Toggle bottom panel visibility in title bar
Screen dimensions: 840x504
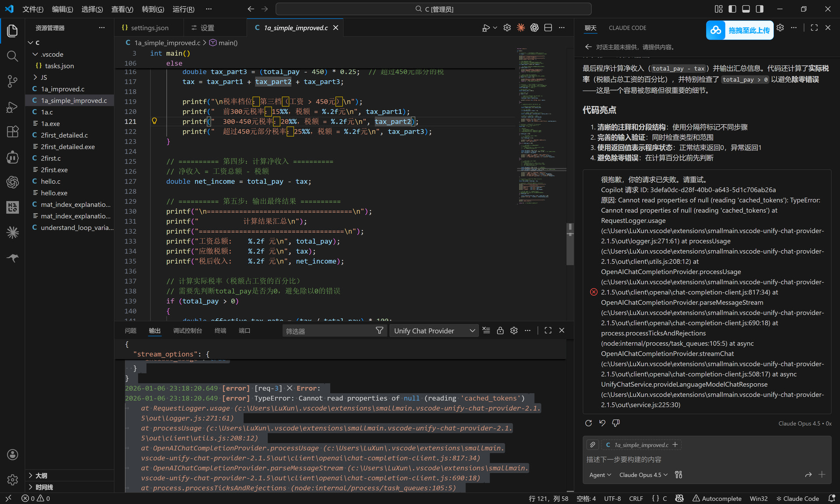coord(746,9)
